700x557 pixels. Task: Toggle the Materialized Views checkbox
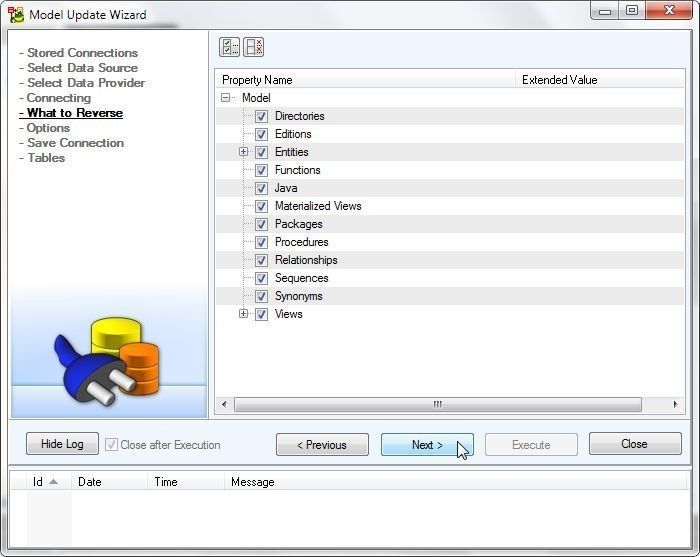click(x=261, y=206)
